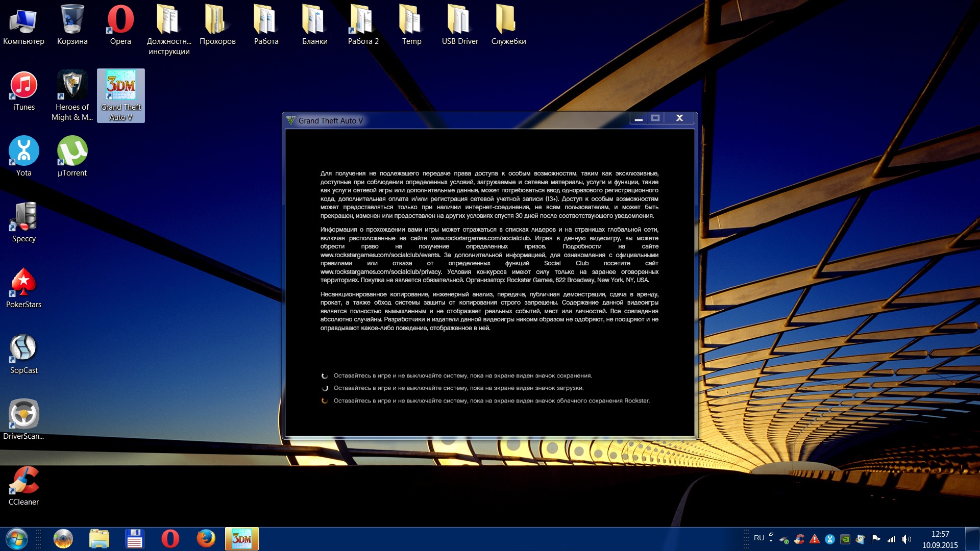The image size is (980, 551).
Task: Open Heroes of Might & Magic game
Action: [72, 86]
